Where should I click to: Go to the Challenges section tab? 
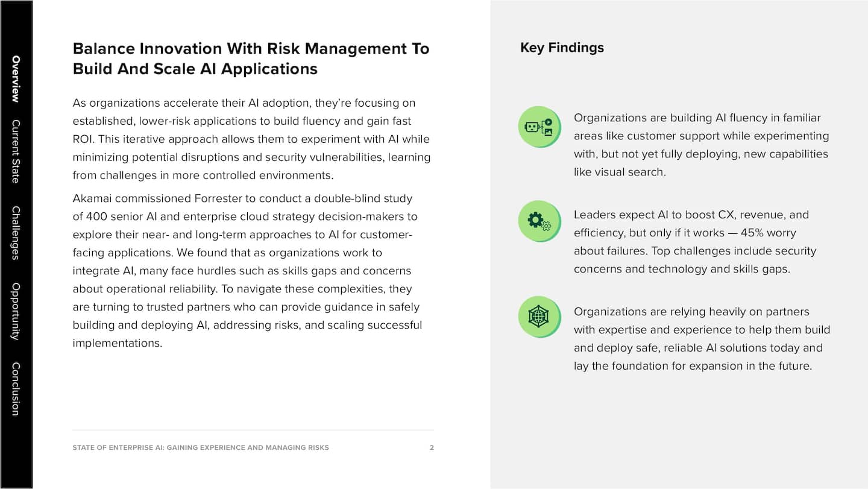pyautogui.click(x=16, y=233)
